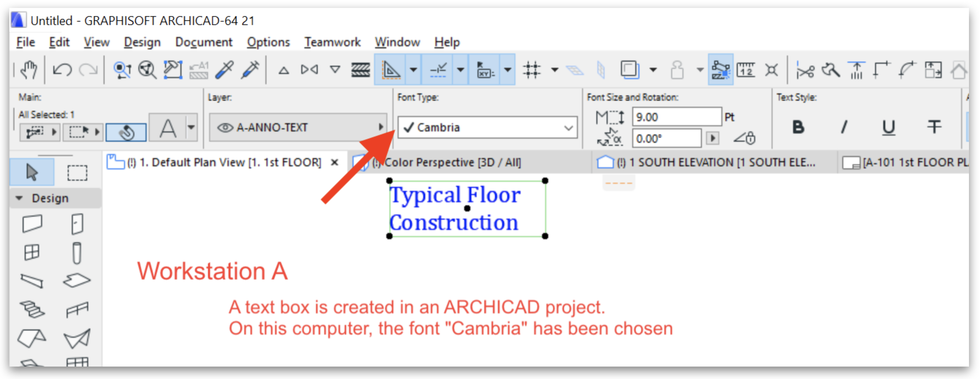Viewport: 980px width, 379px height.
Task: Open the Measure ruler tool
Action: coord(746,70)
